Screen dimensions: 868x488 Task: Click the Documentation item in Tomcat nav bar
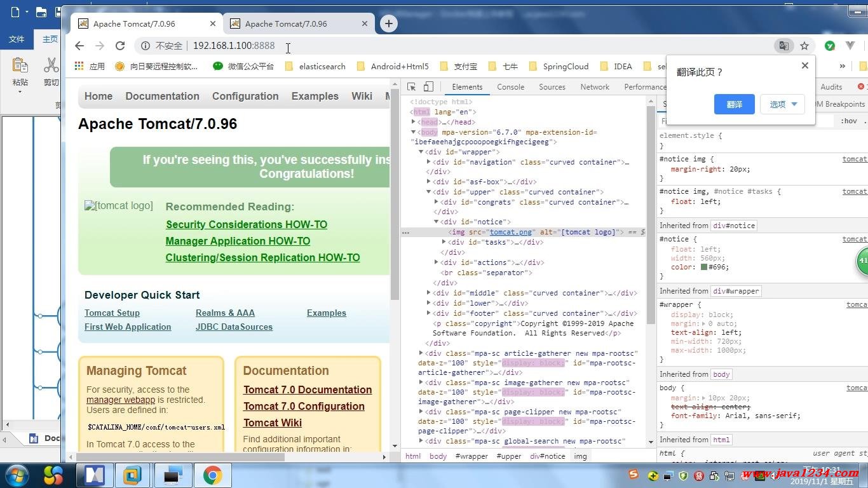coord(162,96)
